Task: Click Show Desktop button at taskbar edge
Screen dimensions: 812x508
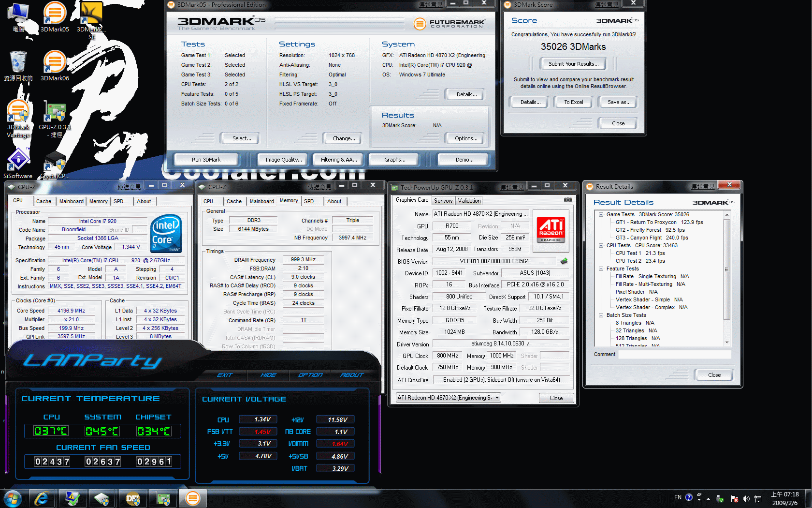Action: tap(808, 498)
